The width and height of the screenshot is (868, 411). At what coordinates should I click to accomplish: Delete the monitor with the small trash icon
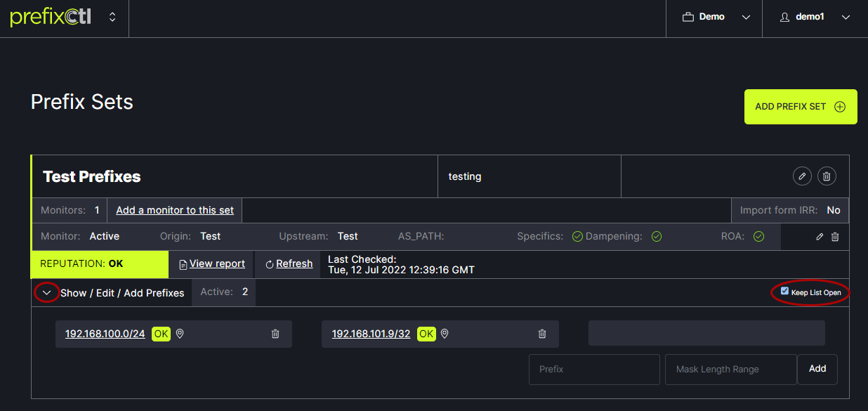835,237
